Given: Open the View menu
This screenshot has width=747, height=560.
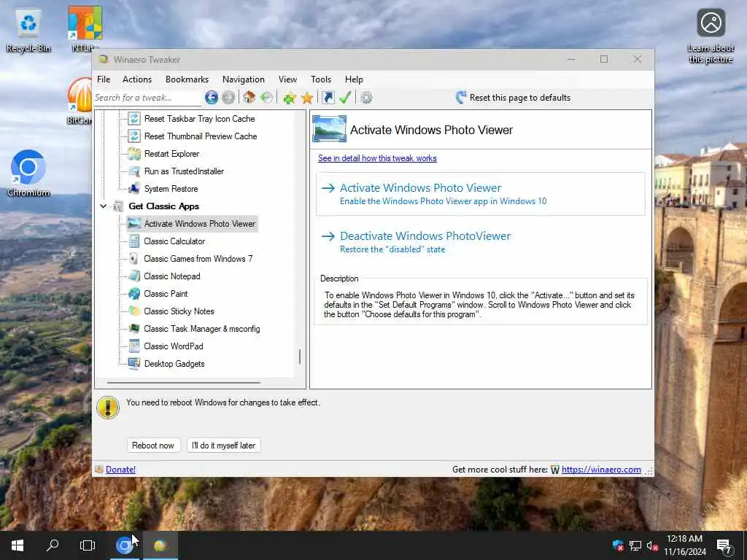Looking at the screenshot, I should 287,79.
